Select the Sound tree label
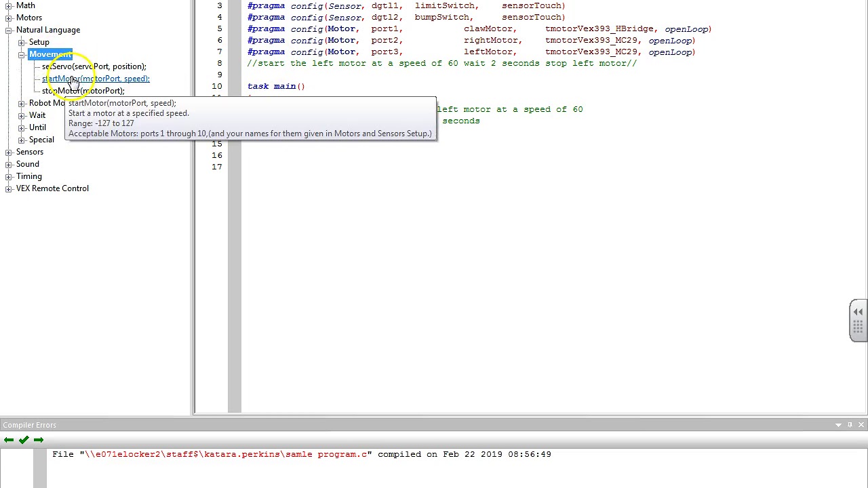 coord(28,164)
